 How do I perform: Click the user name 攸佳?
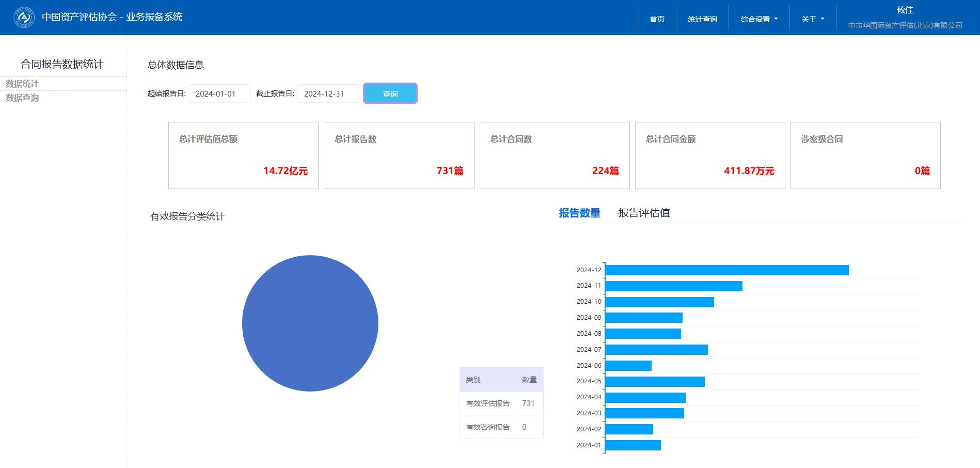tap(905, 10)
